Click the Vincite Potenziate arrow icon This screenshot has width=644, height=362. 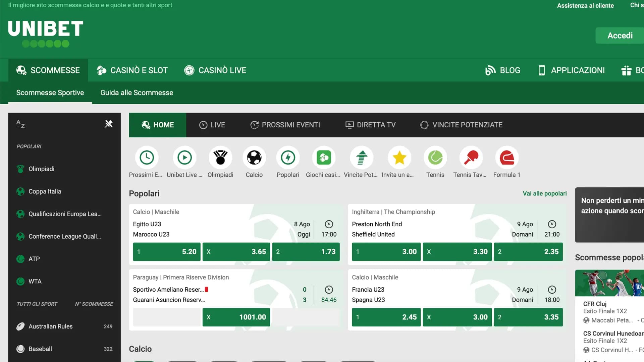pos(361,158)
